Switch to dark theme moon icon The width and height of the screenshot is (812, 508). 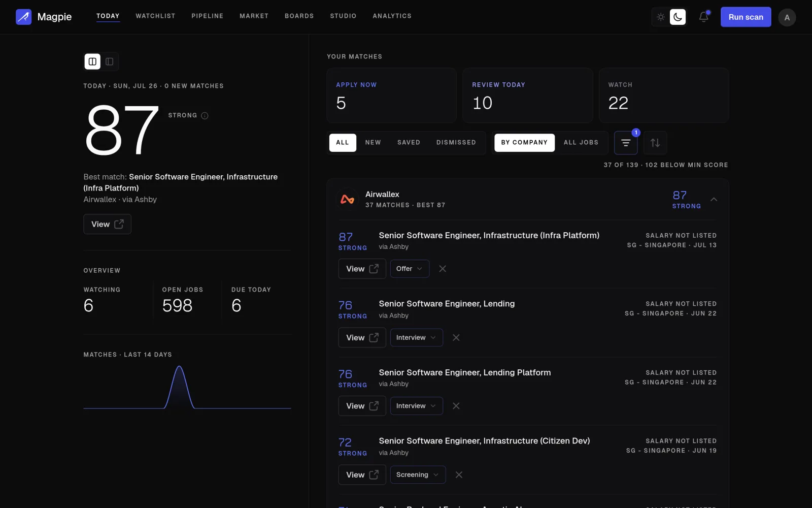[678, 17]
